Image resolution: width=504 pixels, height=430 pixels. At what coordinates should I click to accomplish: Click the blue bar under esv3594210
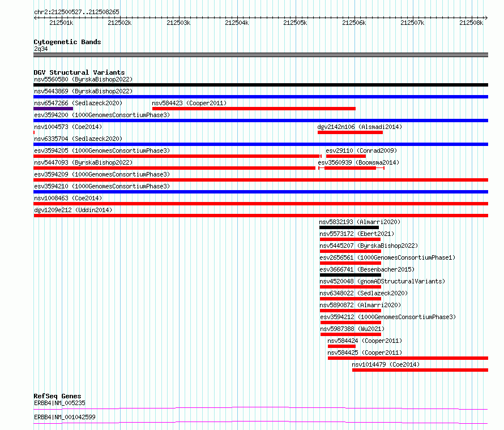pyautogui.click(x=260, y=192)
